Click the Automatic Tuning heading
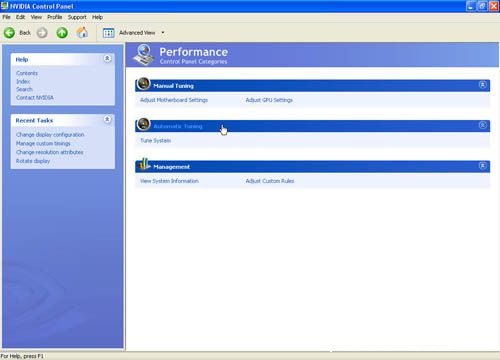Image resolution: width=500 pixels, height=360 pixels. click(178, 126)
